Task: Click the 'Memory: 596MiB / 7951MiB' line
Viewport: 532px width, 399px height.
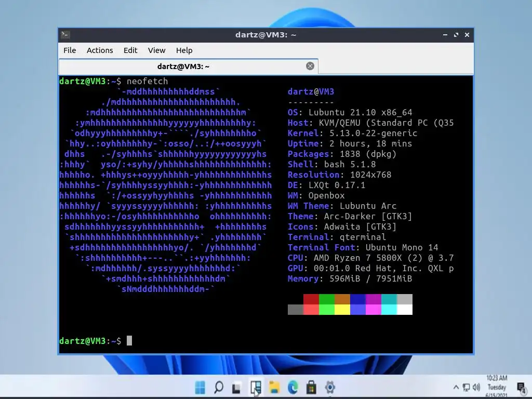Action: tap(350, 278)
